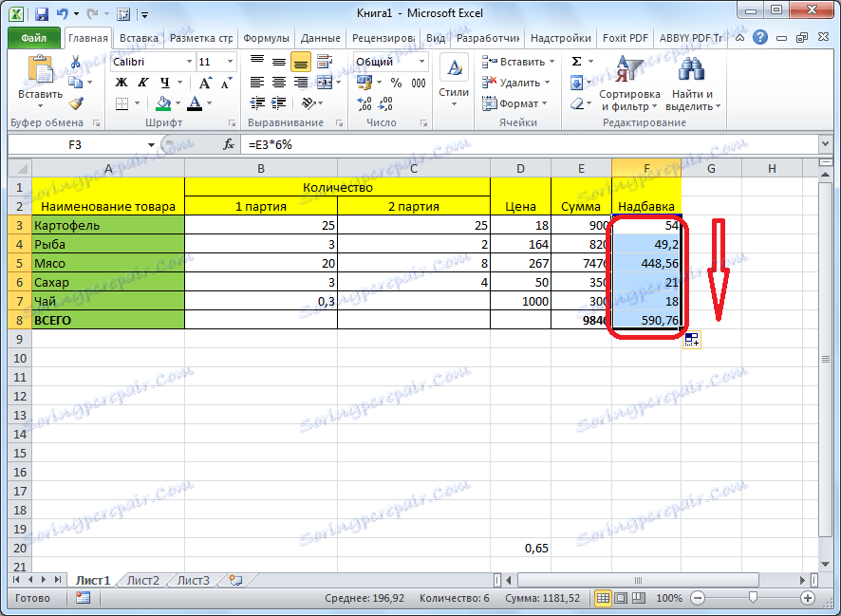Click the percent style icon
The width and height of the screenshot is (841, 616).
[x=396, y=83]
